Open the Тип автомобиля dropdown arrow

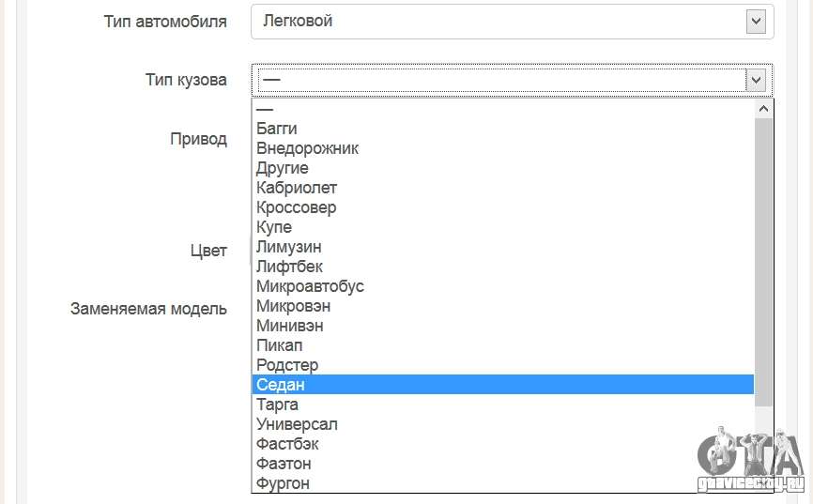[756, 22]
